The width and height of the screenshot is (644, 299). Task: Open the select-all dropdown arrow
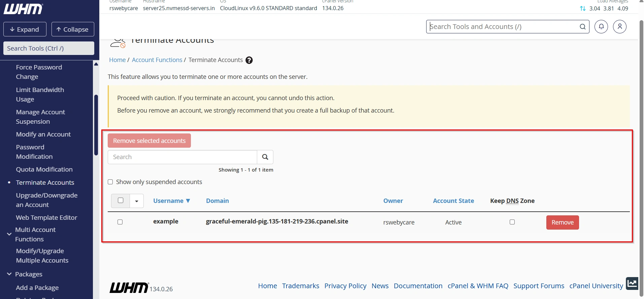click(x=137, y=201)
